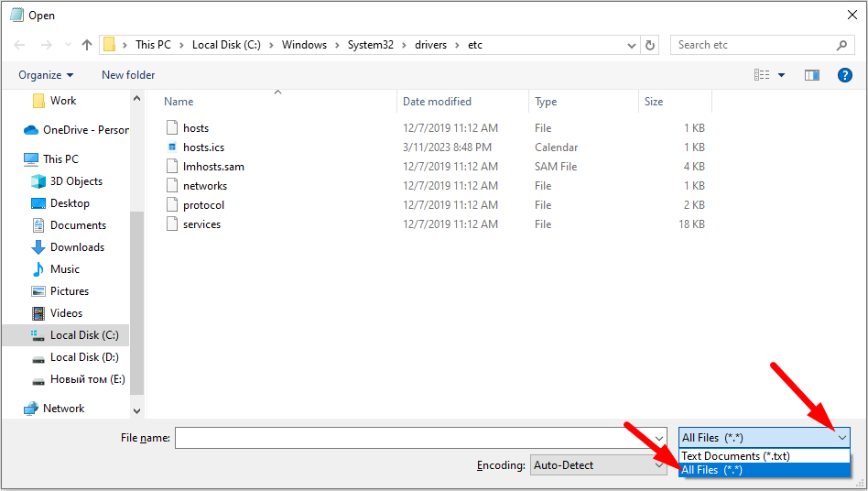Click the New folder button
This screenshot has width=868, height=491.
[128, 75]
